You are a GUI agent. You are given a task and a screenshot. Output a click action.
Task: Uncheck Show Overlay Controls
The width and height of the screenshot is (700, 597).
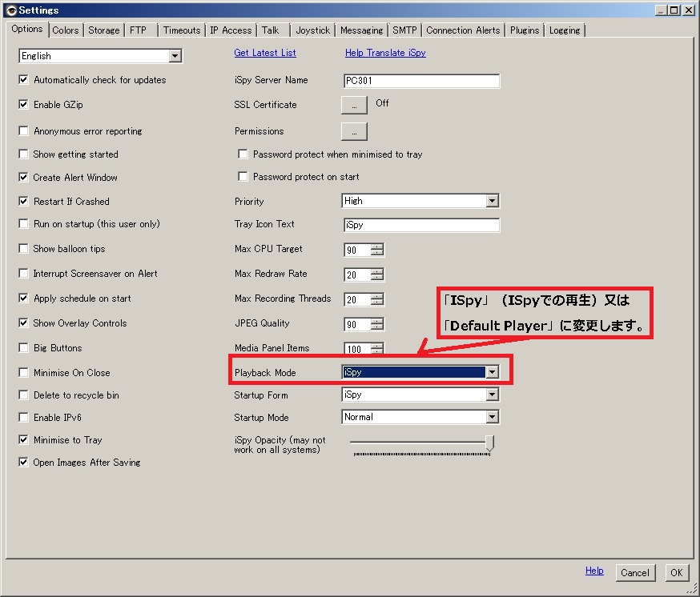[x=23, y=323]
